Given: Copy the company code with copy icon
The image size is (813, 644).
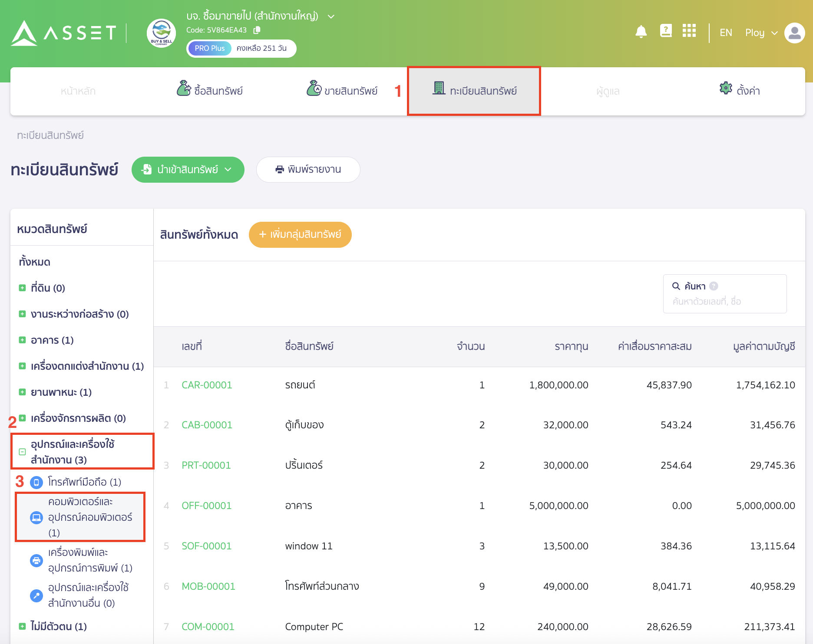Looking at the screenshot, I should point(257,30).
